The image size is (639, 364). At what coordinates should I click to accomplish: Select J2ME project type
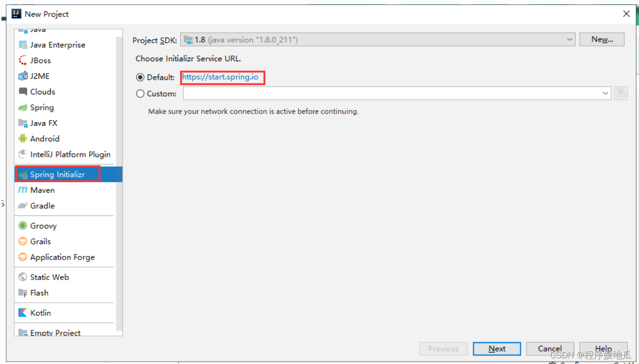tap(64, 76)
